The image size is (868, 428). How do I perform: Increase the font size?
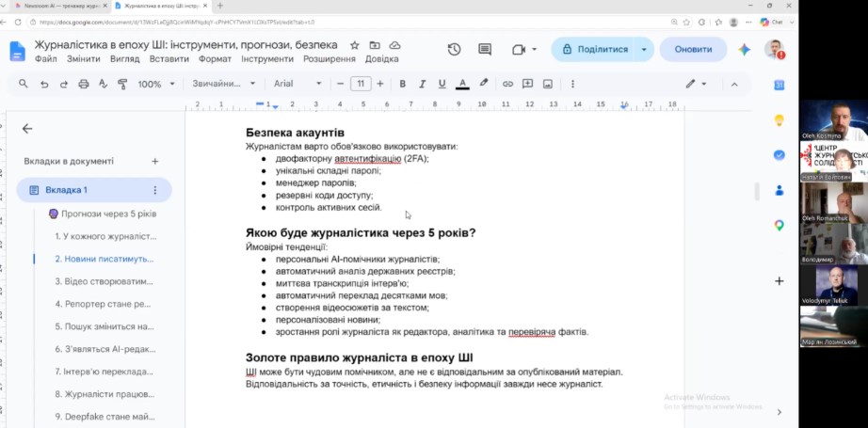380,84
